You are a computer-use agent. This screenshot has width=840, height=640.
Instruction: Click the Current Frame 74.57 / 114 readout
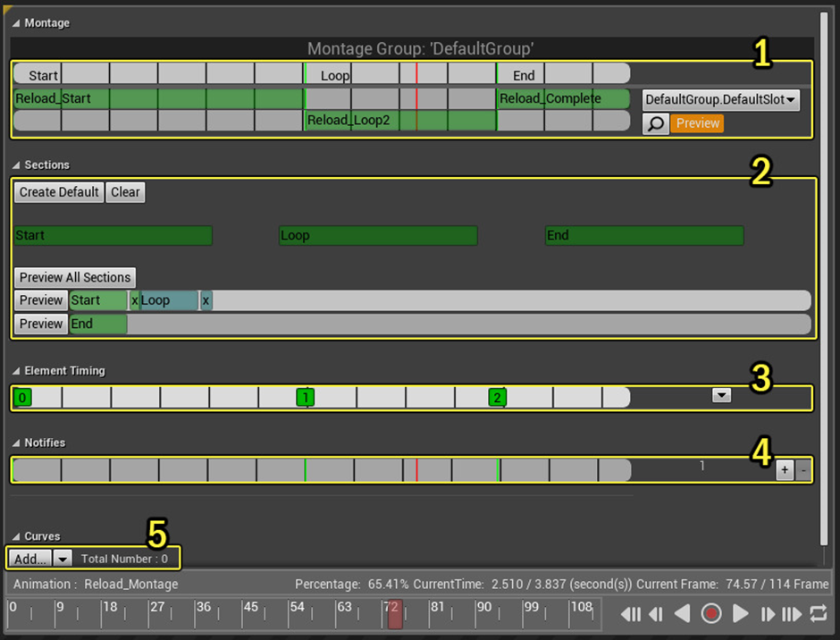[733, 585]
